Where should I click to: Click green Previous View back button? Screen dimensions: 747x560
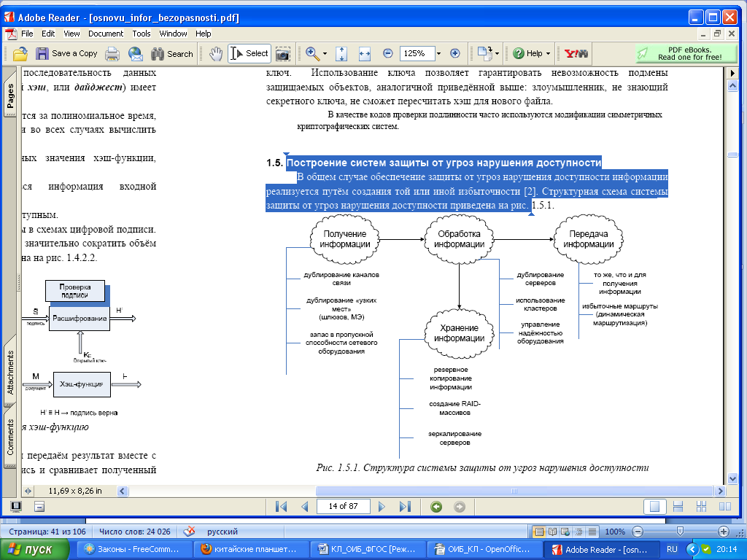pos(436,507)
